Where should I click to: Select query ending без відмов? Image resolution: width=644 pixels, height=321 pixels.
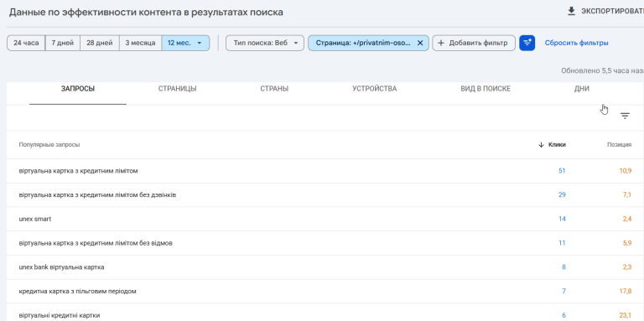pos(96,243)
